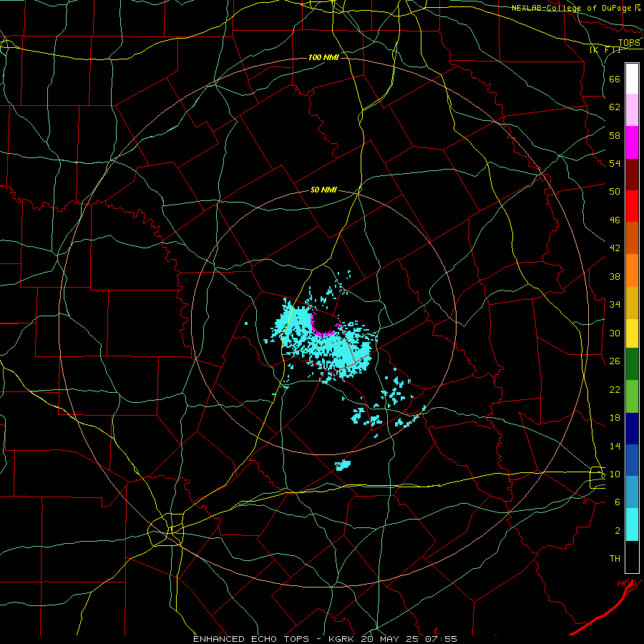Select the magenta swatch in the legend
Viewport: 644px width, 644px height.
pos(632,142)
